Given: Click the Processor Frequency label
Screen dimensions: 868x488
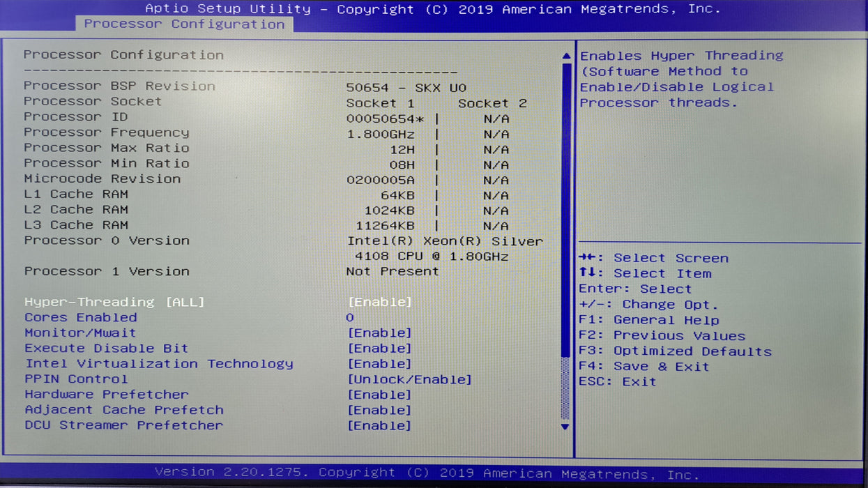Looking at the screenshot, I should (106, 132).
